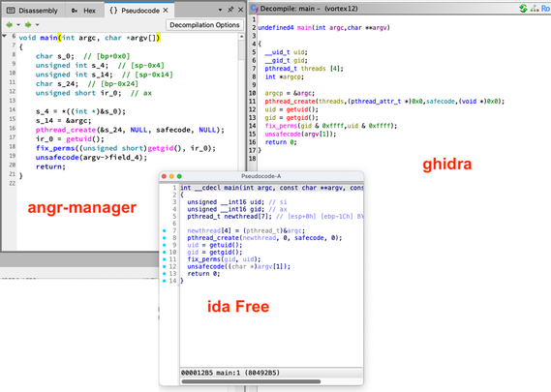Toggle the breakpoint dot at IDA line 7
Viewport: 551px width, 392px height.
tap(164, 230)
